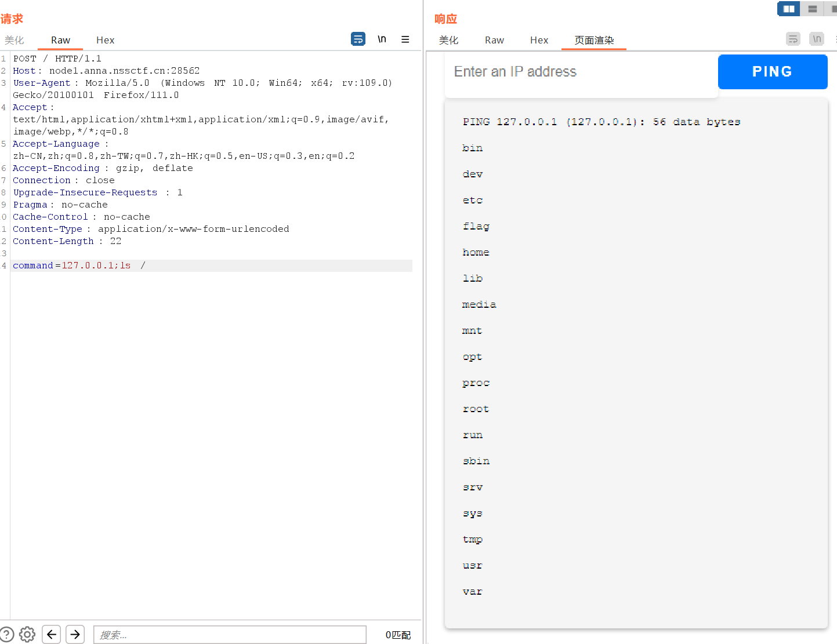This screenshot has width=837, height=644.
Task: Switch request view to Raw tab
Action: [60, 40]
